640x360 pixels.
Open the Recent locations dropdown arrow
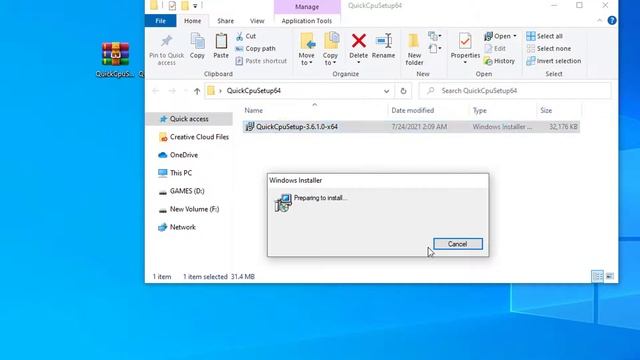click(185, 91)
